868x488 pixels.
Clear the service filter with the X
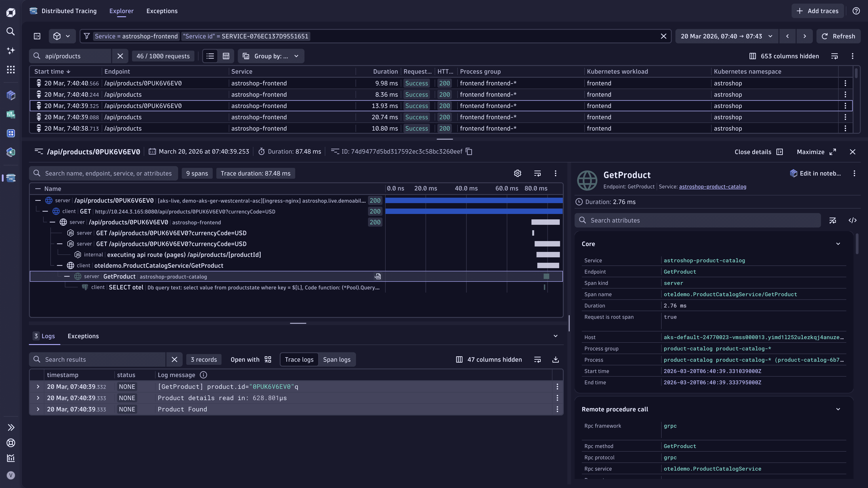point(663,36)
